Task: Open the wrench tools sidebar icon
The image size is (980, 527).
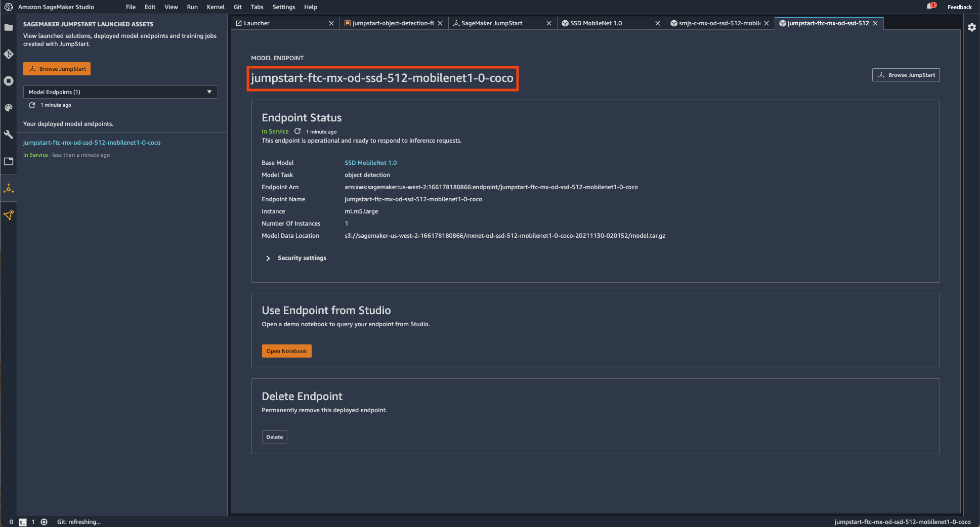Action: click(9, 135)
